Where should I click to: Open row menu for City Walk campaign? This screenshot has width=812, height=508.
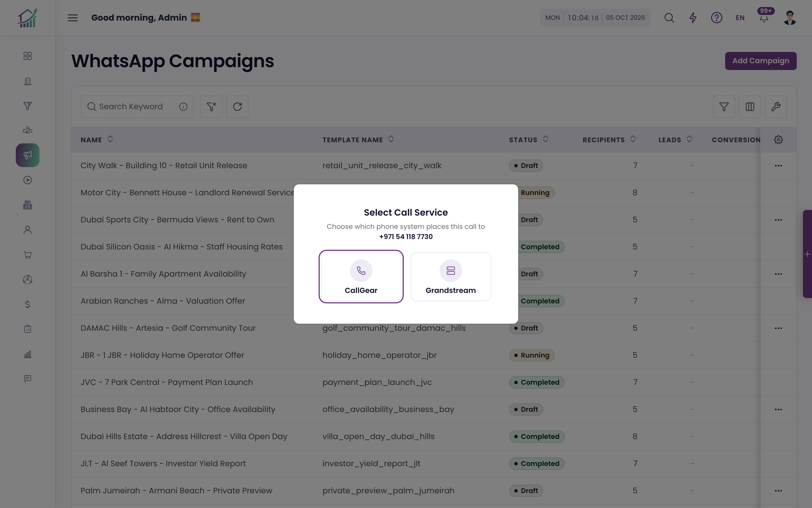[778, 166]
